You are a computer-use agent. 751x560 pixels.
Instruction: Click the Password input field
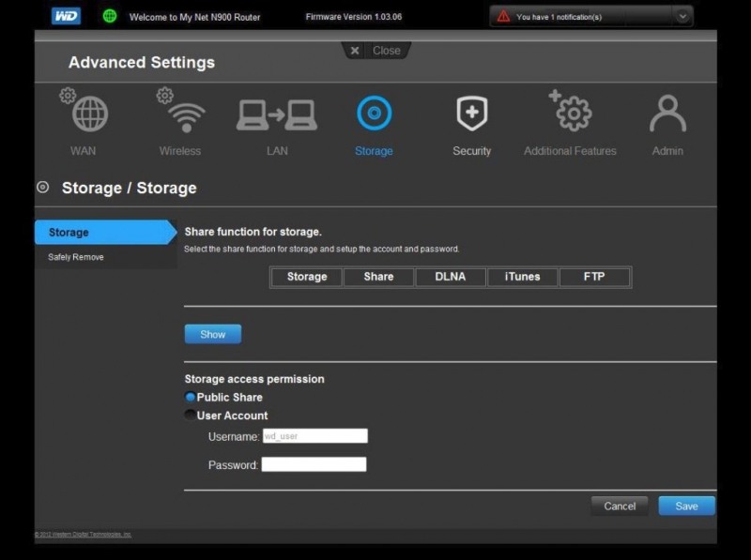pos(314,464)
